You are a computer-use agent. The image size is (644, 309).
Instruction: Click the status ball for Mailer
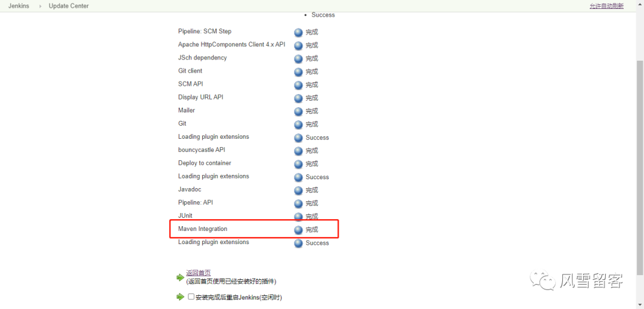[299, 111]
